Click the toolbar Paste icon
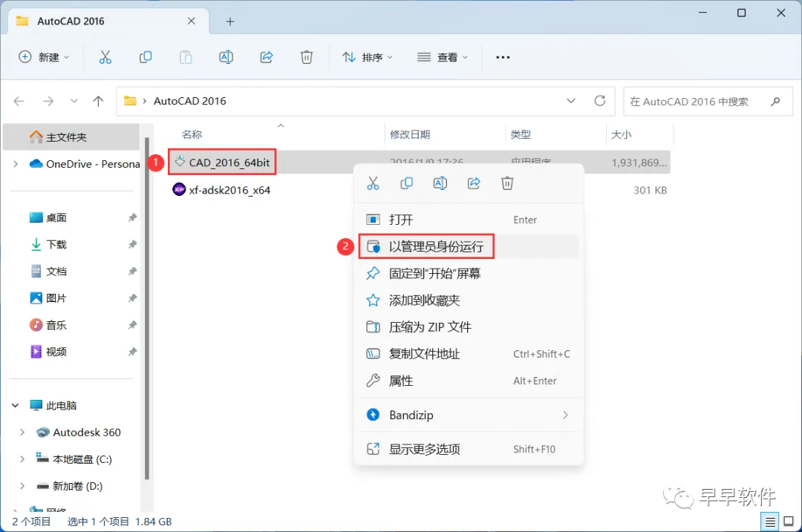This screenshot has width=802, height=532. coord(186,57)
